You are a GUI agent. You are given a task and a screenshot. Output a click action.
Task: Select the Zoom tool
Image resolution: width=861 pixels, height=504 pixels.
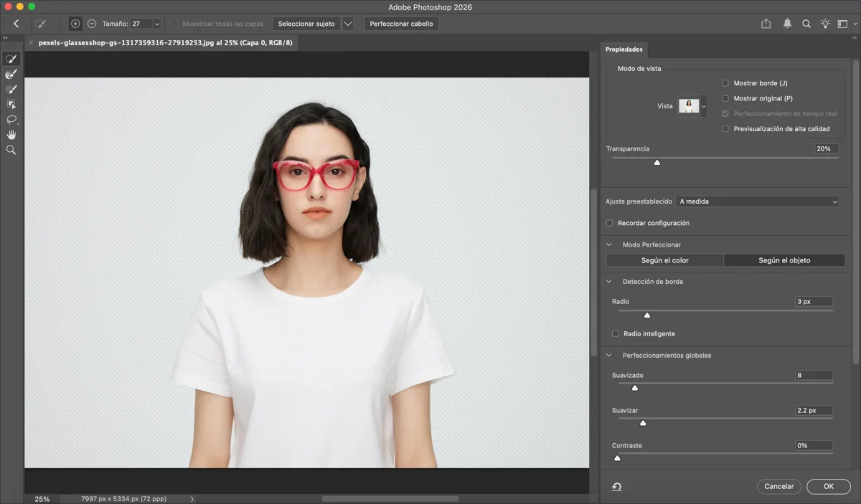click(x=11, y=150)
